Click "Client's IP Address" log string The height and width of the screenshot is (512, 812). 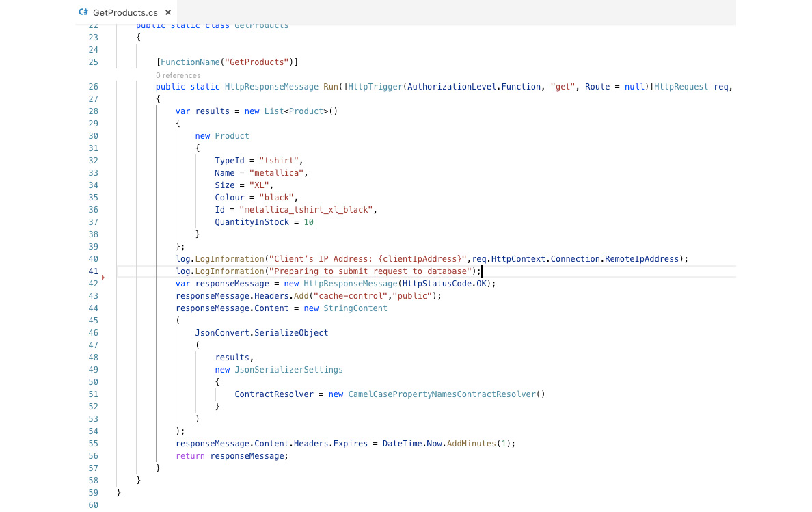[x=368, y=259]
